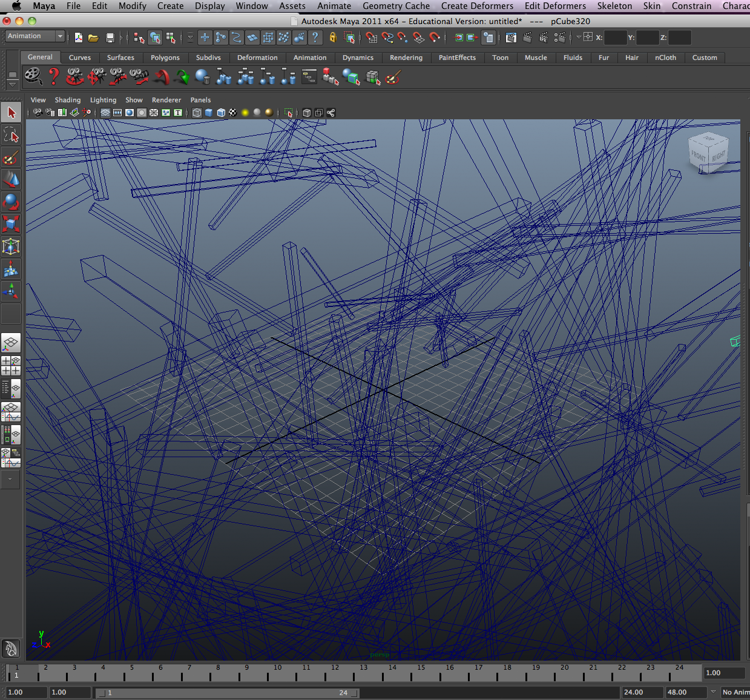Toggle the lock selection padlock
This screenshot has width=750, height=700.
coord(332,38)
